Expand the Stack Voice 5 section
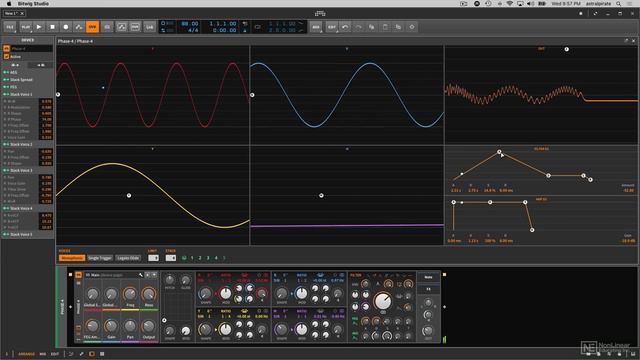 [6, 234]
